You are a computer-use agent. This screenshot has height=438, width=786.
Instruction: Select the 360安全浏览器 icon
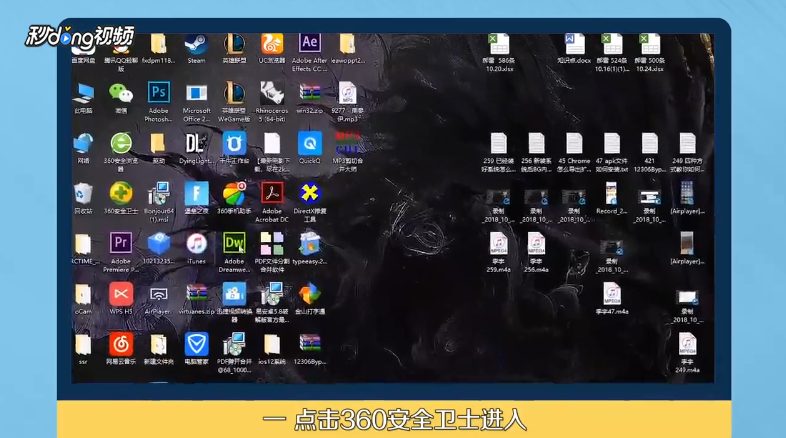click(121, 144)
